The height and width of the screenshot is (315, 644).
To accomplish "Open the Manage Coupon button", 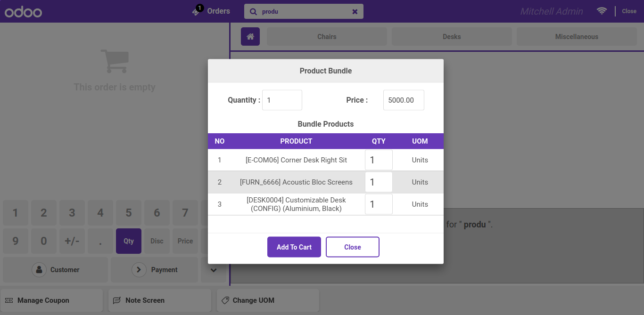I will (52, 300).
